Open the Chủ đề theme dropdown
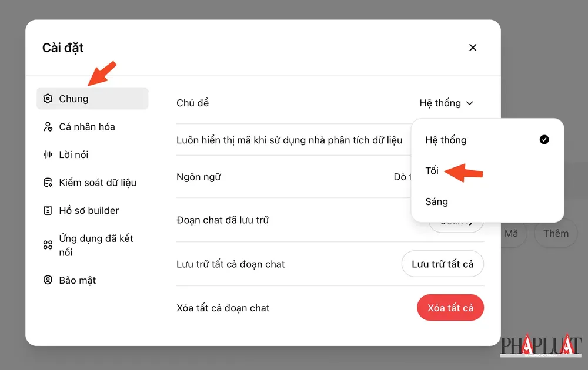 446,103
